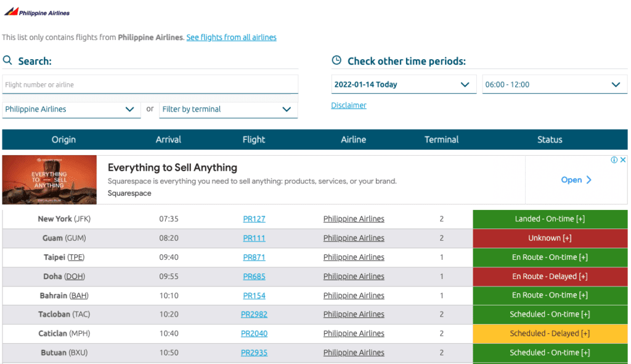Image resolution: width=631 pixels, height=364 pixels.
Task: Click the Everything to Sell Anything ad headline
Action: tap(173, 168)
